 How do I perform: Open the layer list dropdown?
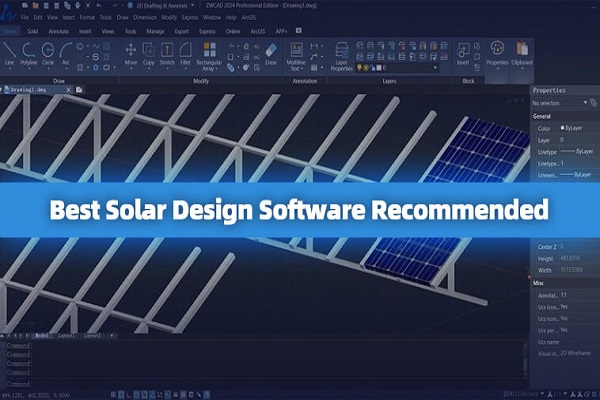(x=435, y=68)
